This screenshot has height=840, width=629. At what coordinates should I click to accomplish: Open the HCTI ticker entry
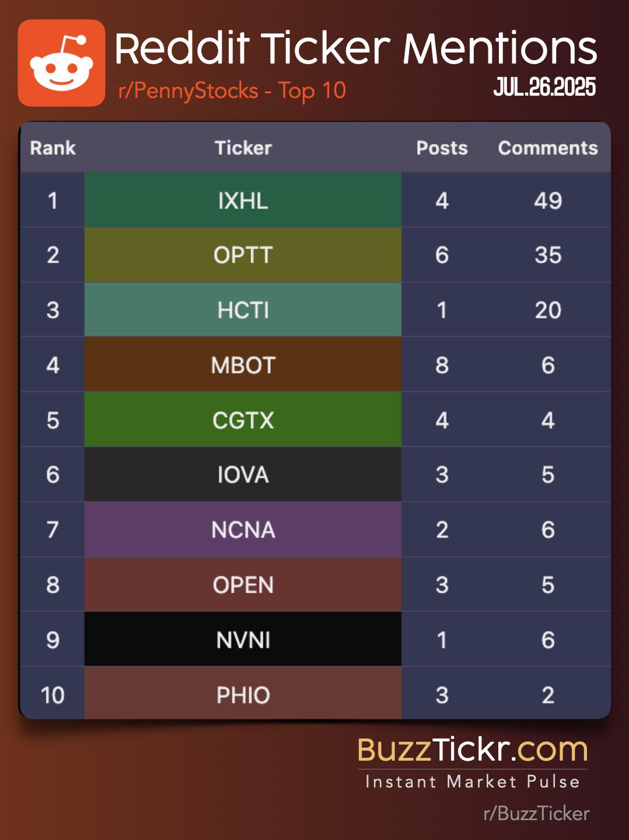(243, 310)
